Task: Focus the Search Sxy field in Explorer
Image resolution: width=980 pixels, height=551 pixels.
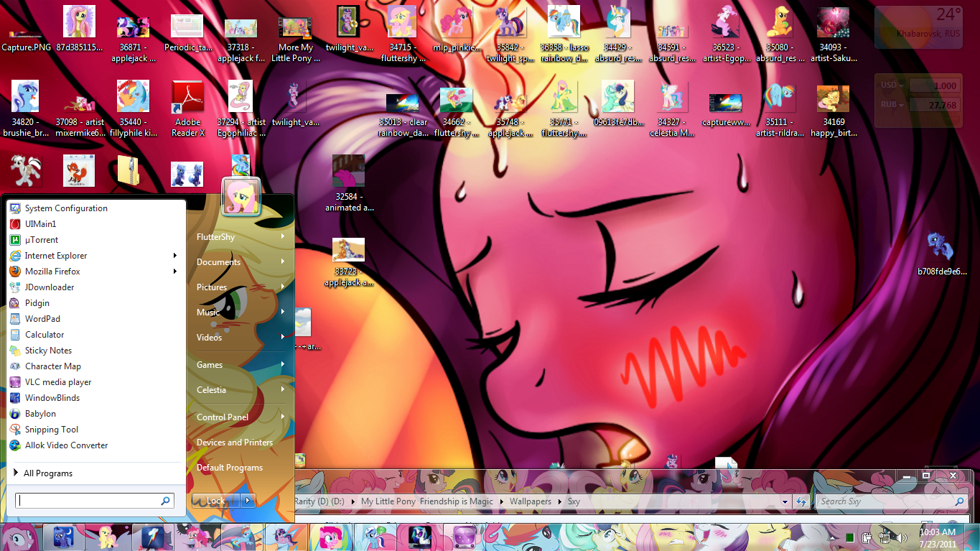Action: (x=883, y=501)
